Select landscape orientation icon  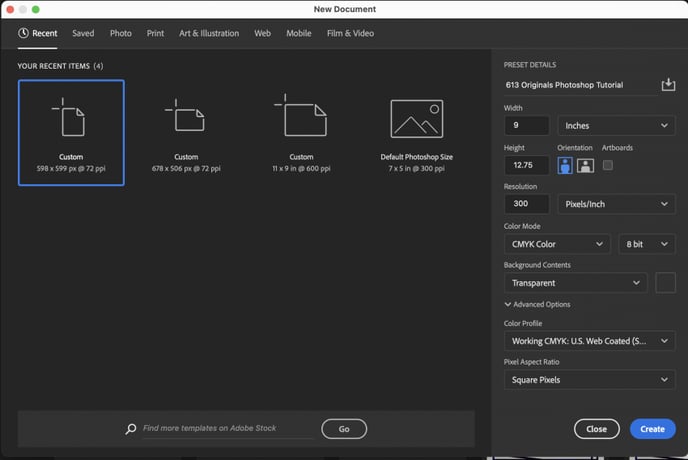(585, 165)
